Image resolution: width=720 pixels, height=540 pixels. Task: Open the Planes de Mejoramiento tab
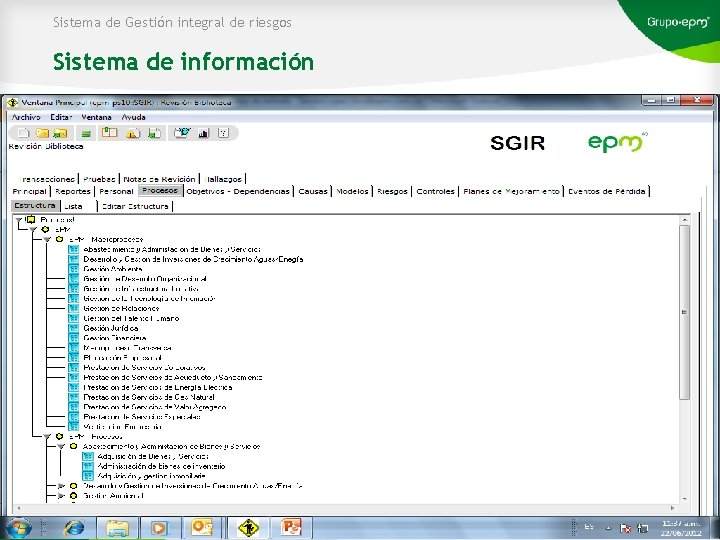pos(511,191)
